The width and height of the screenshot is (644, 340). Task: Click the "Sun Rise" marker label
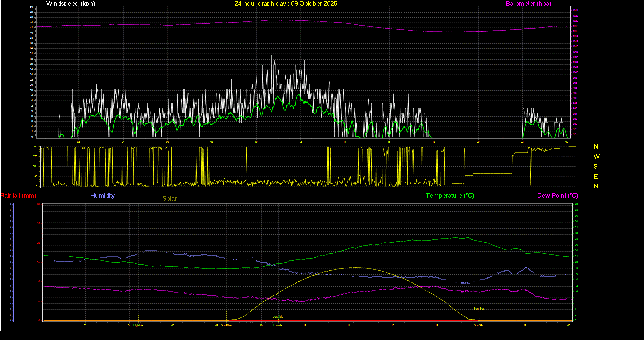click(226, 325)
